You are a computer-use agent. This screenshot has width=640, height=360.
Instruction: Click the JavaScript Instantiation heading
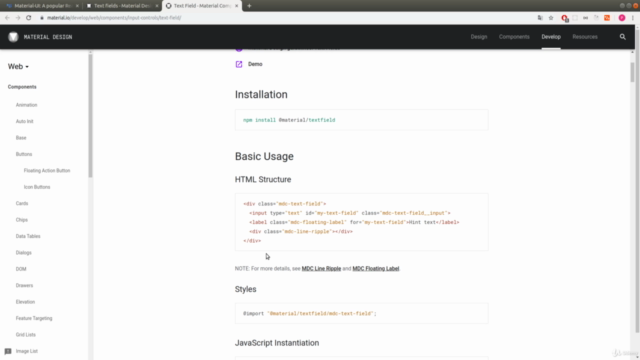277,343
